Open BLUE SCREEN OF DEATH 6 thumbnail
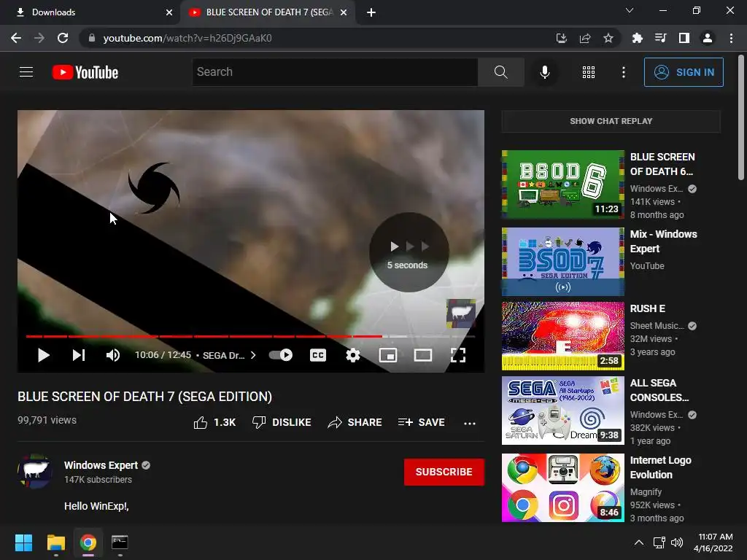Screen dimensions: 747x560 click(x=563, y=184)
